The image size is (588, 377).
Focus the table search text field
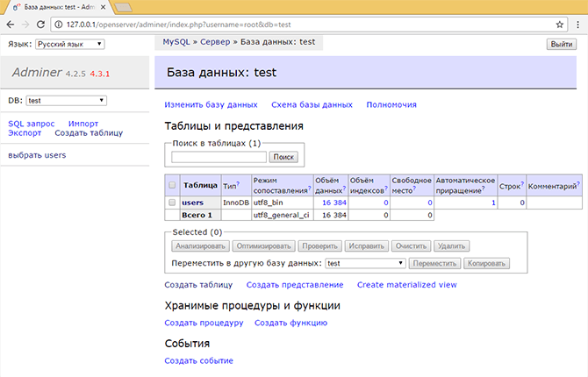coord(219,157)
